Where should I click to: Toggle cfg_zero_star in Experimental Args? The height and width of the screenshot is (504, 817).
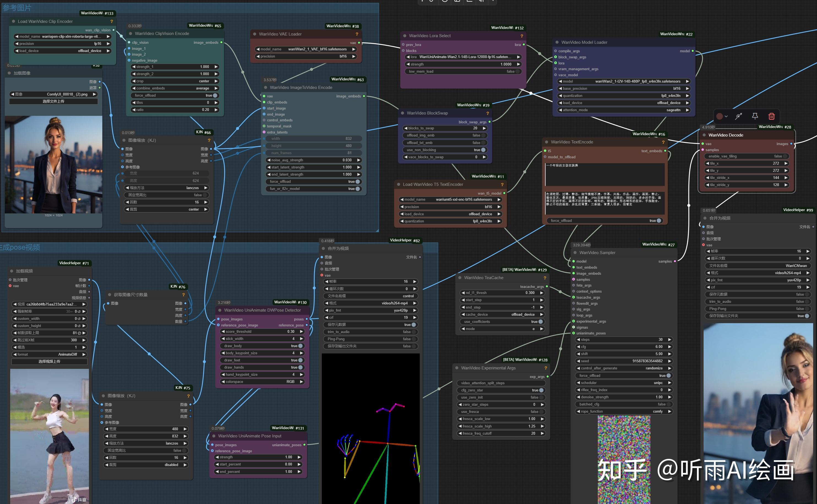coord(541,390)
